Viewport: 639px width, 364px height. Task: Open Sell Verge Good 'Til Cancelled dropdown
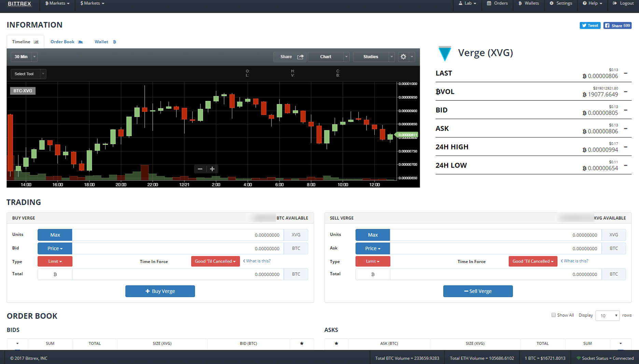point(533,261)
